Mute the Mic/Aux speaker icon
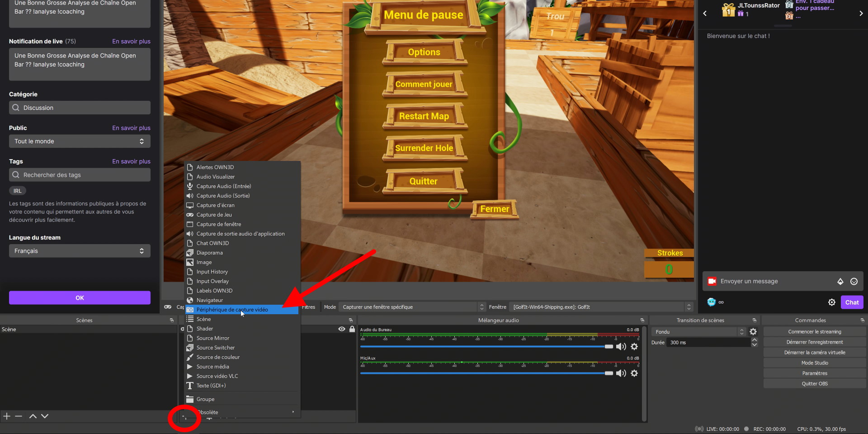Image resolution: width=868 pixels, height=434 pixels. (621, 373)
